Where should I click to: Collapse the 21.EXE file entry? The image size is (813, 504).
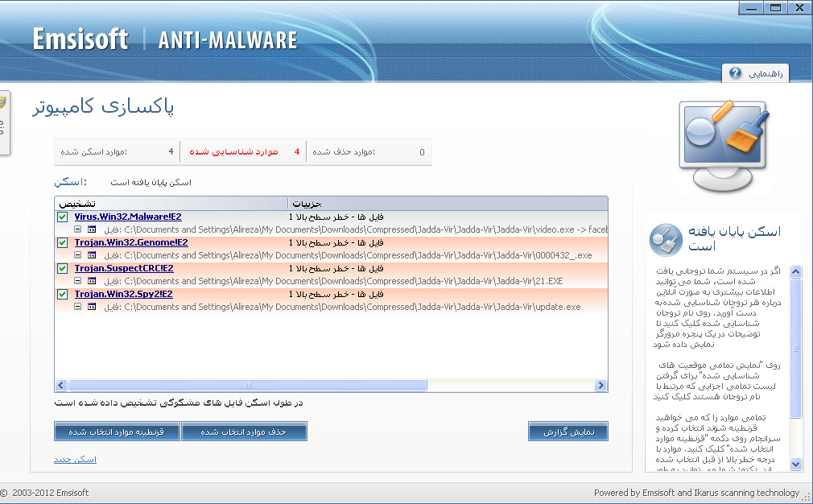tap(77, 280)
